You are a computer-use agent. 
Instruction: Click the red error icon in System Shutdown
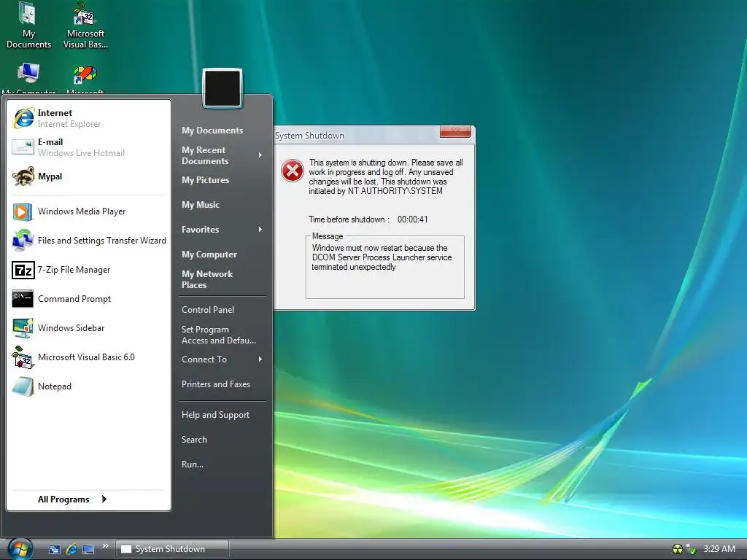click(x=293, y=171)
